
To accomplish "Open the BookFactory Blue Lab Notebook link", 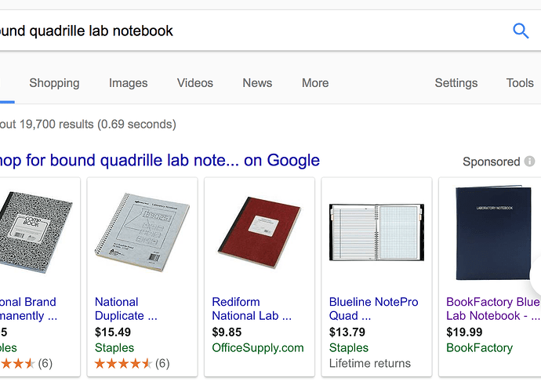I will pos(493,309).
